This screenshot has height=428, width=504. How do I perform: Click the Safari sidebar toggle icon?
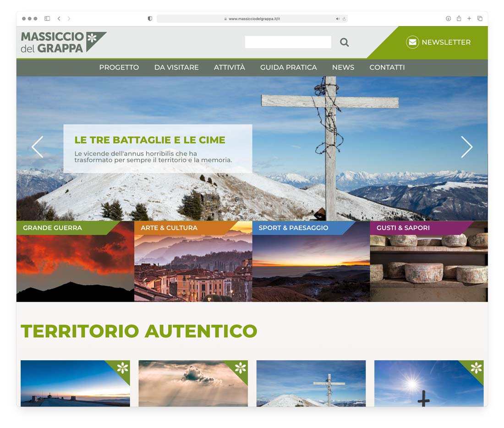(x=47, y=19)
